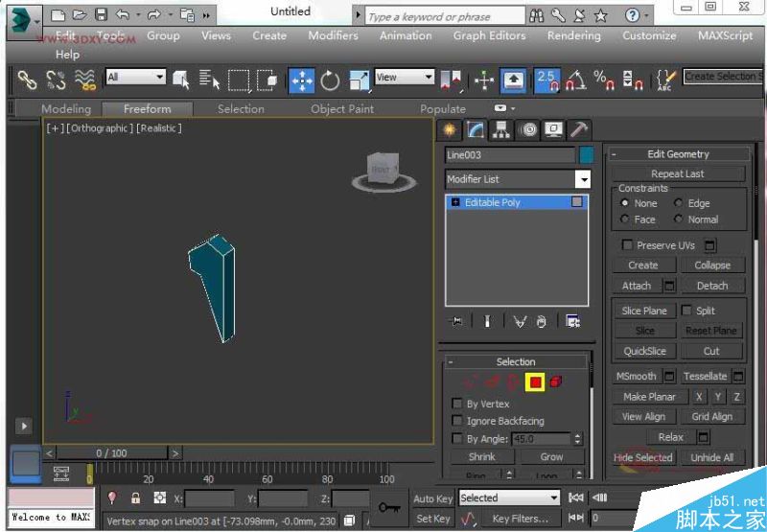Toggle Select and Manipulate tool

coord(484,81)
